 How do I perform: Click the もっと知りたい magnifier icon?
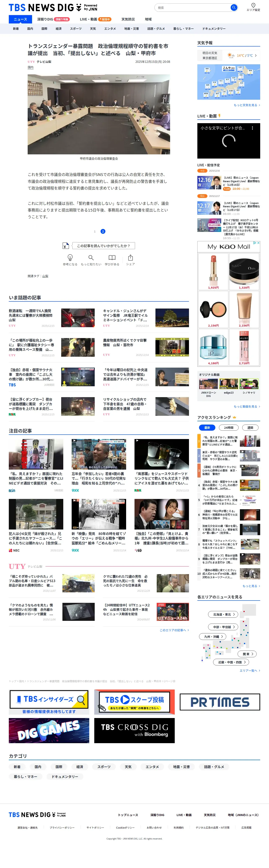coord(91,258)
